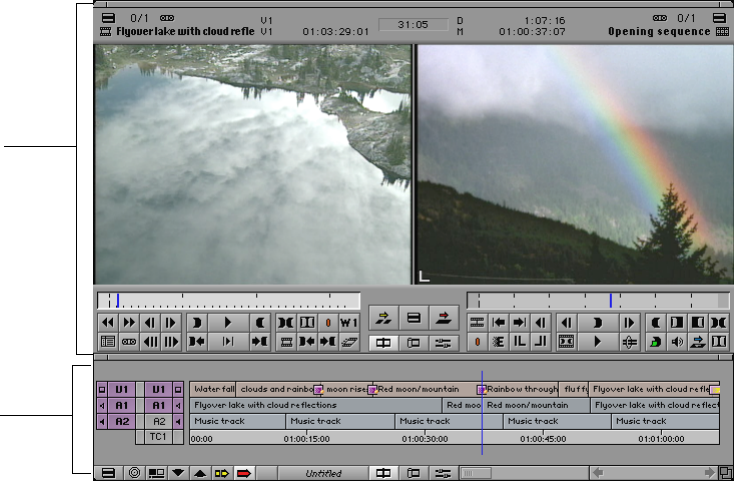Click the yellow Splice-in arrow button
This screenshot has width=734, height=481.
[383, 319]
